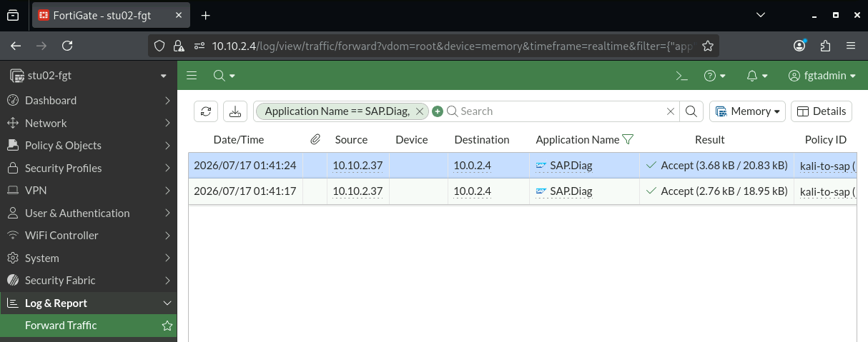Expand Security Fabric menu
This screenshot has width=868, height=342.
[89, 281]
